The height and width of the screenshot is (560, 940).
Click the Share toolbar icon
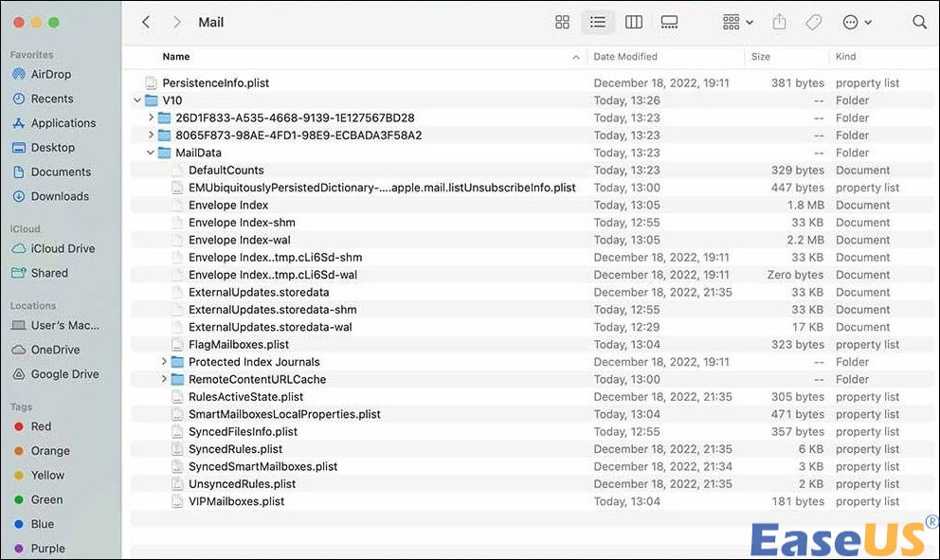(x=779, y=22)
